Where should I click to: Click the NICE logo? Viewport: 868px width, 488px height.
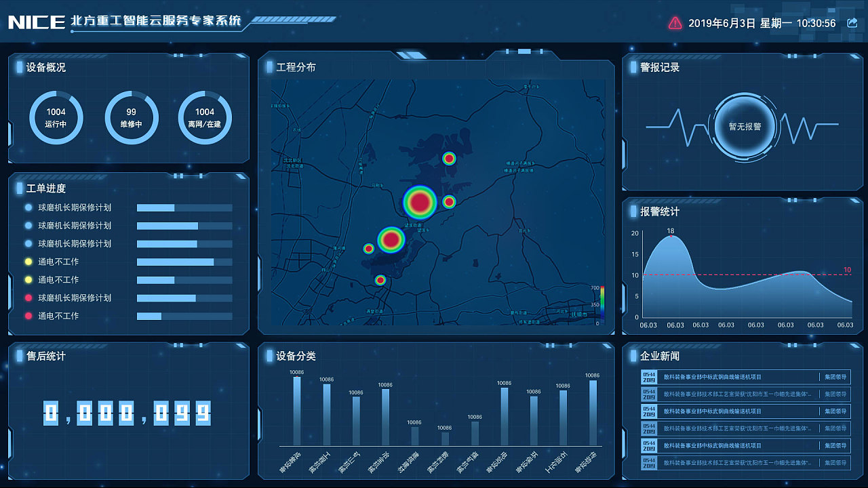(37, 22)
